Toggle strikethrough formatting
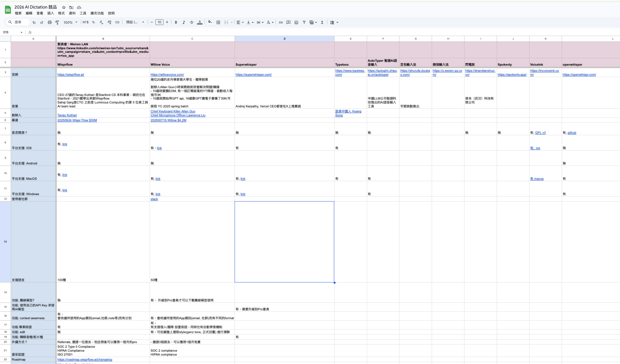 pos(191,22)
